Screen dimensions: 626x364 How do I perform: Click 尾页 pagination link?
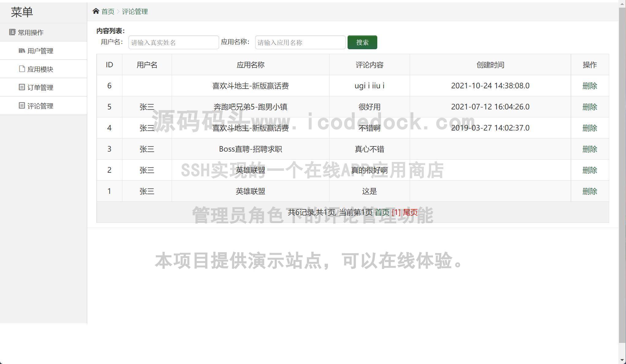point(410,212)
